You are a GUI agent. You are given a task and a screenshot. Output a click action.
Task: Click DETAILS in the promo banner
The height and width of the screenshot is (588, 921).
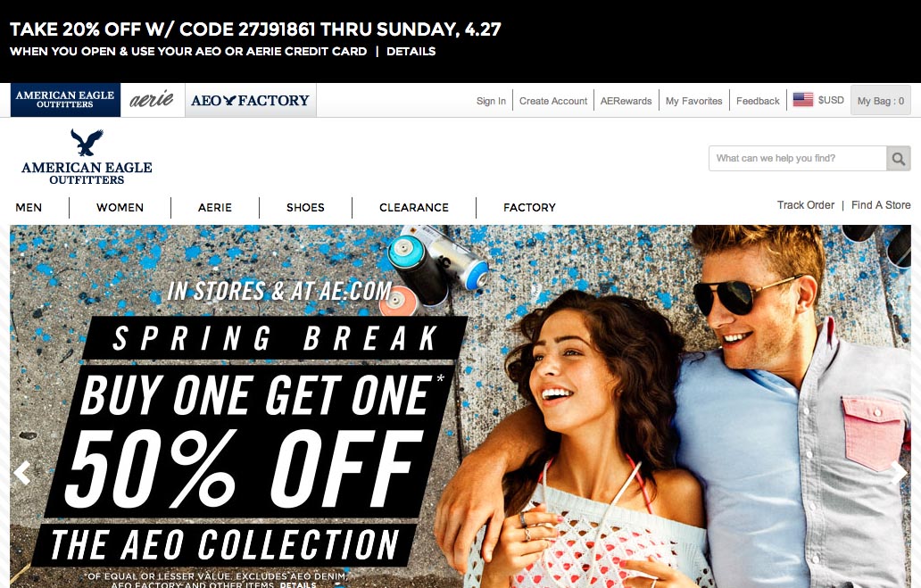(x=411, y=51)
